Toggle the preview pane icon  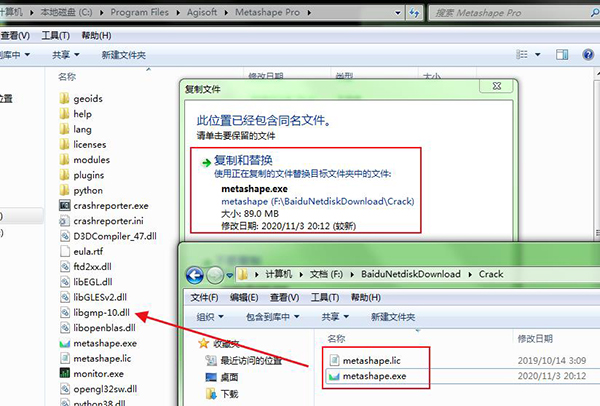pyautogui.click(x=562, y=55)
